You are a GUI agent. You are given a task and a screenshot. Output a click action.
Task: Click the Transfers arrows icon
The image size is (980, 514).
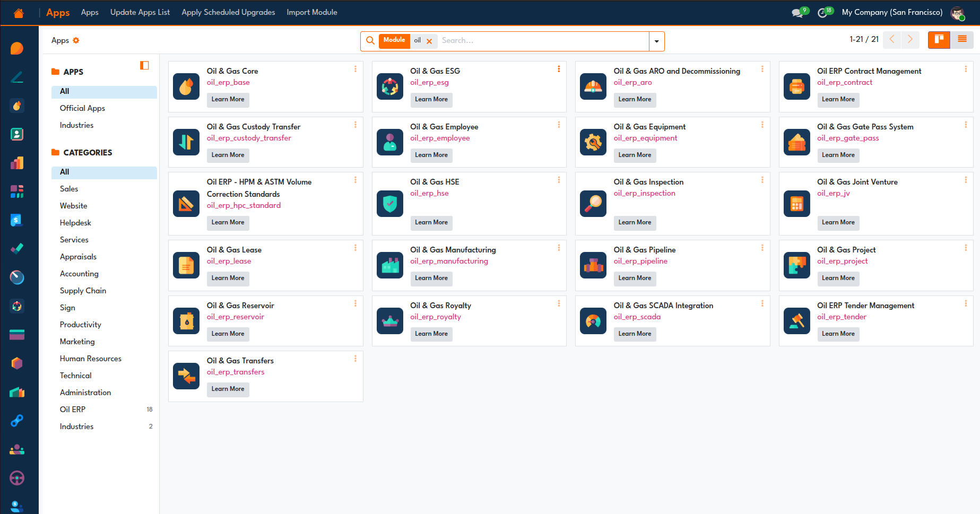186,376
